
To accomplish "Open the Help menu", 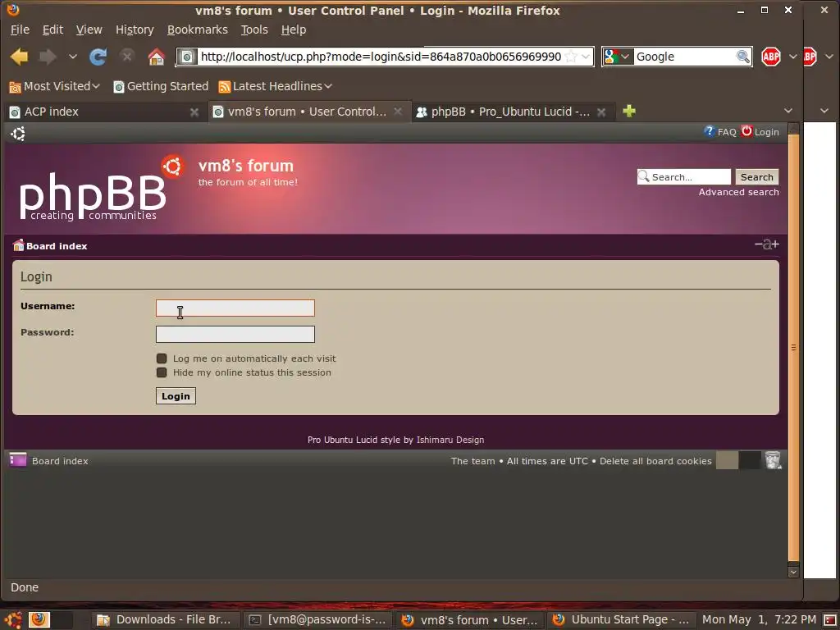I will point(294,30).
